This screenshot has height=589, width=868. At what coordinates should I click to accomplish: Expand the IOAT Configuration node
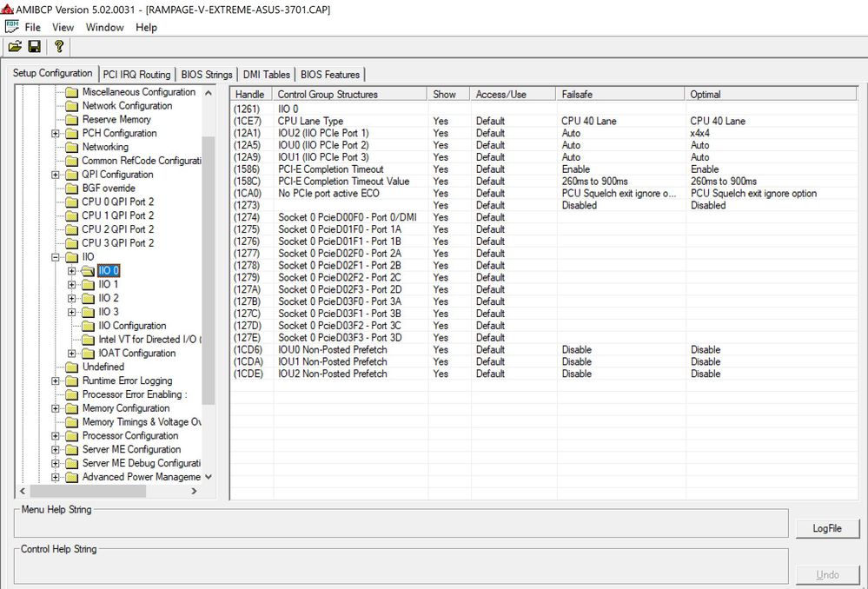coord(71,354)
